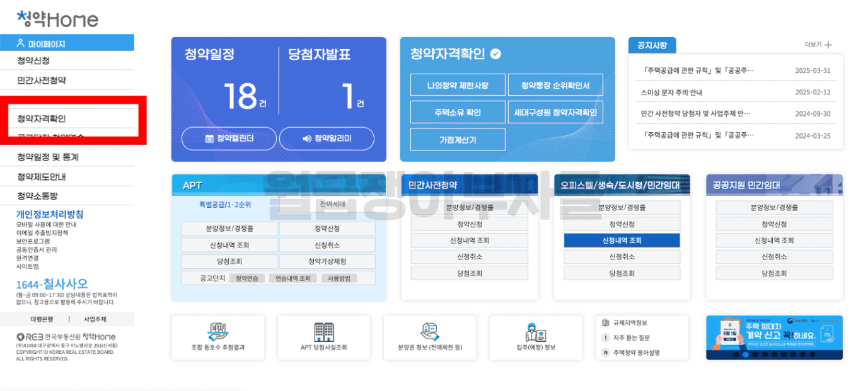This screenshot has width=868, height=391.
Task: Click 분양정보/경쟁률 in the APT card
Action: (229, 229)
